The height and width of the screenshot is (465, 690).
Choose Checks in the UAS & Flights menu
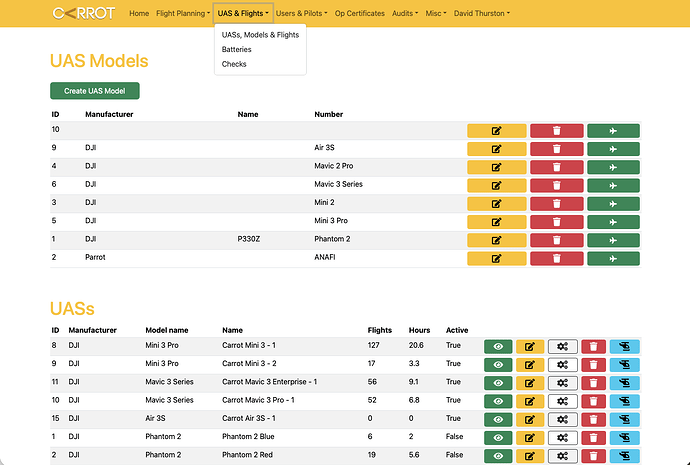tap(234, 64)
